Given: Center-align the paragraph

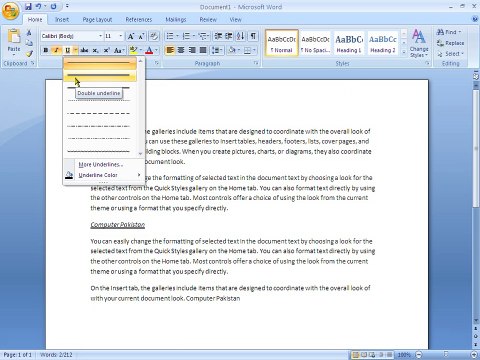Looking at the screenshot, I should click(x=181, y=50).
